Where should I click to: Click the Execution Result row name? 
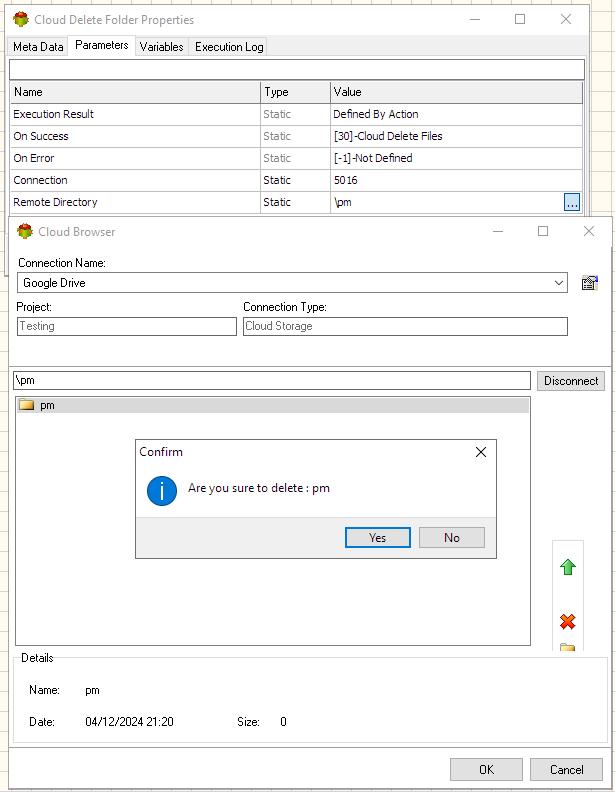(54, 114)
